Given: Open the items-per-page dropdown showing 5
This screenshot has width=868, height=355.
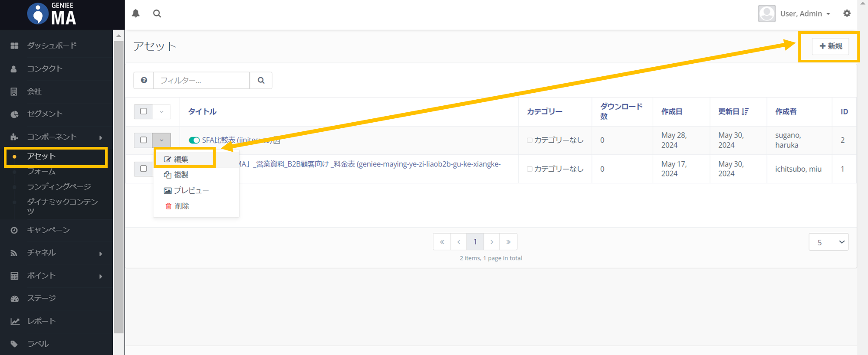Looking at the screenshot, I should click(828, 242).
